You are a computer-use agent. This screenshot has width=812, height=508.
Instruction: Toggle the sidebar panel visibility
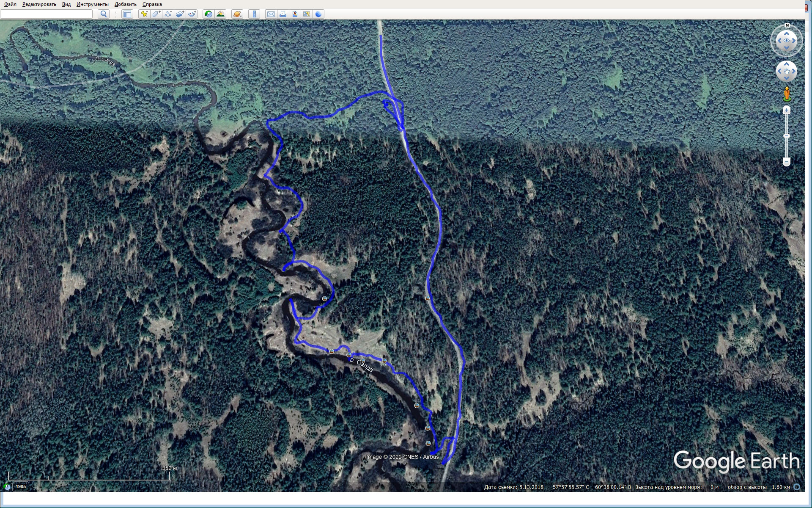click(x=127, y=14)
